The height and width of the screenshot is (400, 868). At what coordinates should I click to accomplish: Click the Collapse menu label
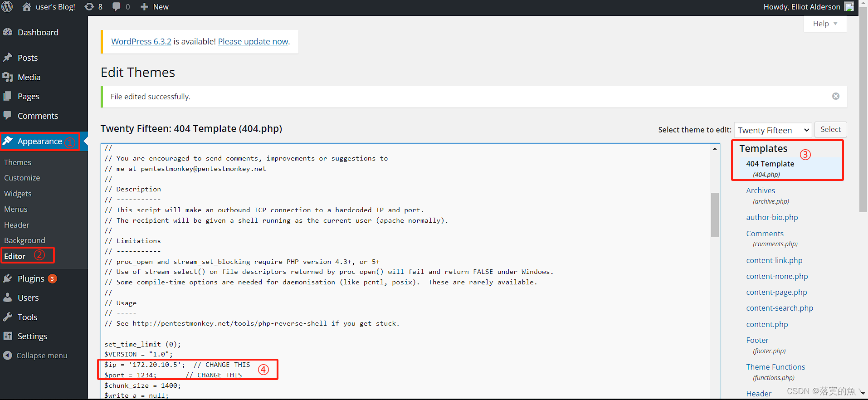[x=42, y=356]
